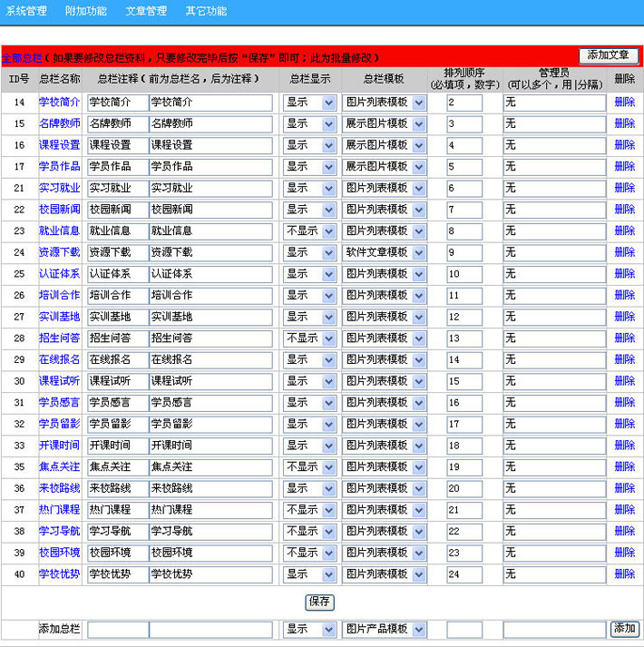644x647 pixels.
Task: Click the empty name field in 添加总栏 row
Action: click(x=118, y=630)
